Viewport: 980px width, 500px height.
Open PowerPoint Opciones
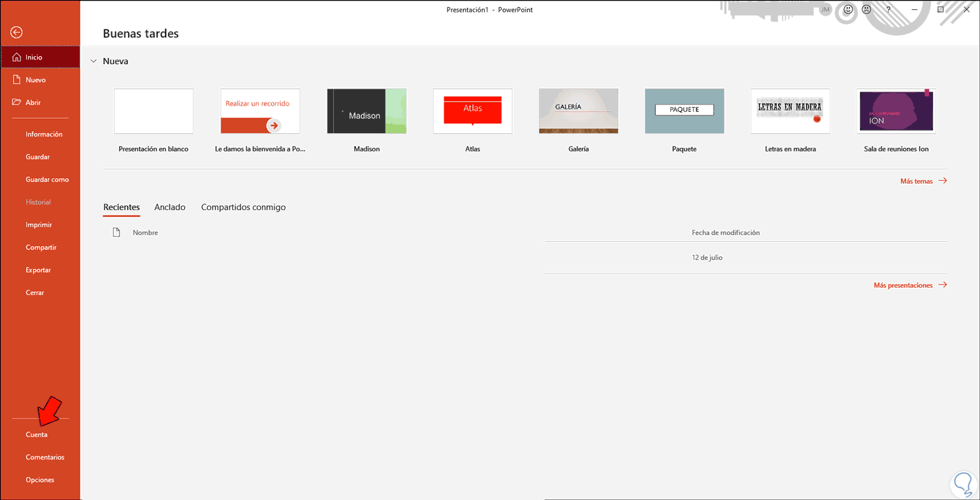click(x=40, y=480)
